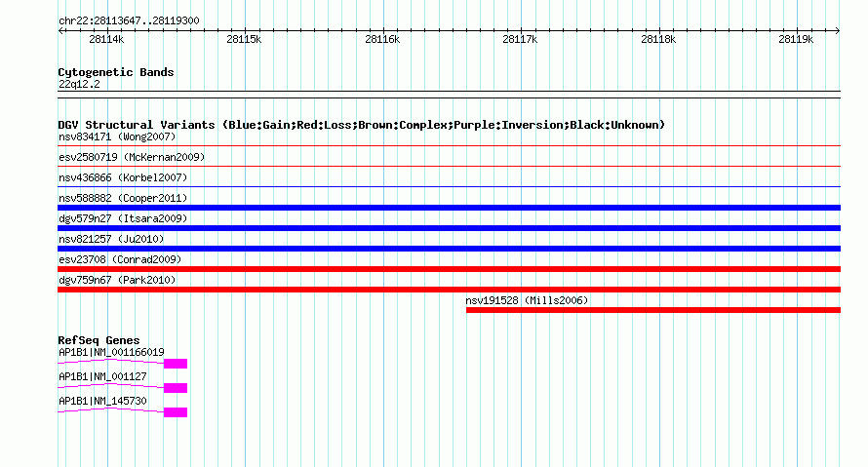Viewport: 868px width, 467px height.
Task: Click the blue gain bar under nsv588882
Action: pos(449,208)
